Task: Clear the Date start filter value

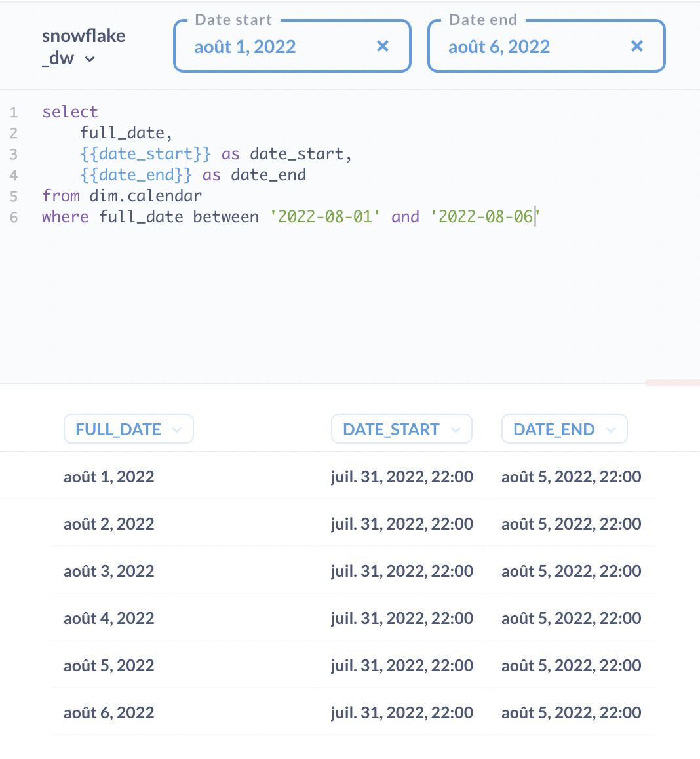Action: tap(382, 46)
